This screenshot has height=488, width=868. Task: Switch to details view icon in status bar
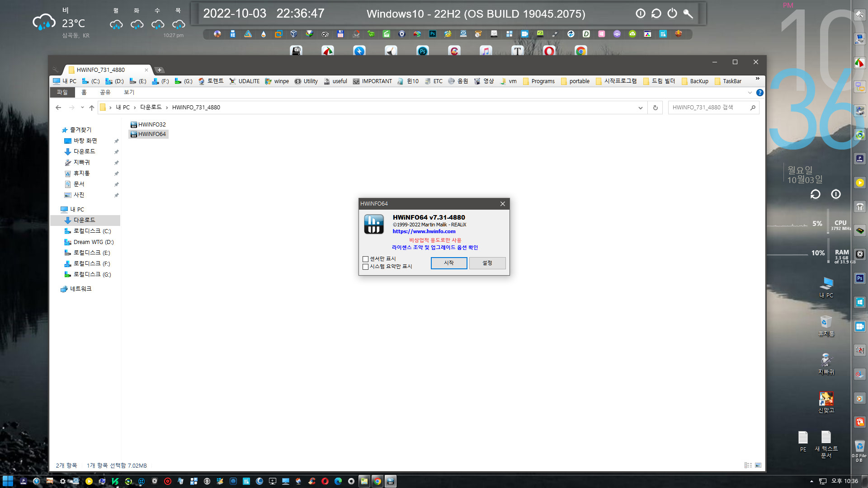(x=748, y=465)
